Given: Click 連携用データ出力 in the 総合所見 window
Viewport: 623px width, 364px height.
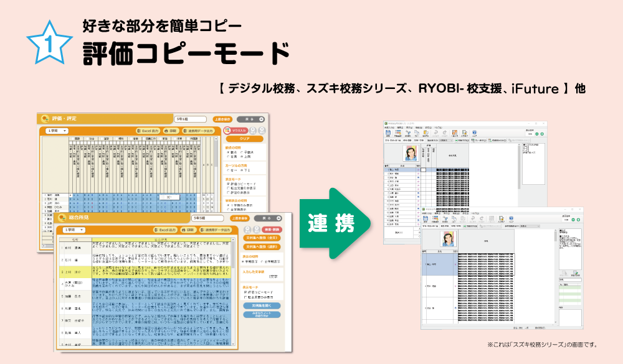Looking at the screenshot, I should point(216,230).
